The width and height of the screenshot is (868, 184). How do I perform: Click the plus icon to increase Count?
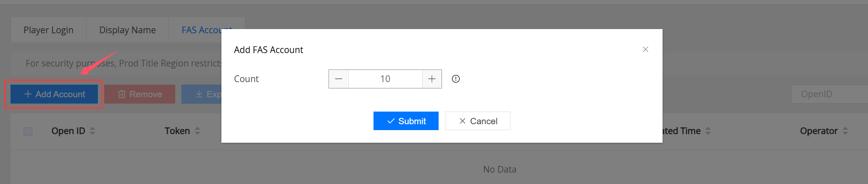coord(431,79)
